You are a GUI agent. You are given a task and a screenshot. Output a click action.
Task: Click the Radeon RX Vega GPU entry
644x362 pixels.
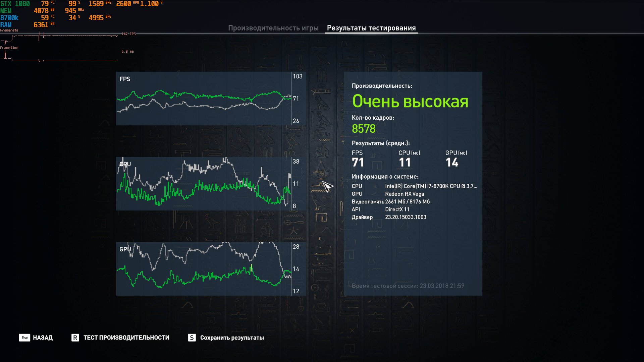pos(405,194)
